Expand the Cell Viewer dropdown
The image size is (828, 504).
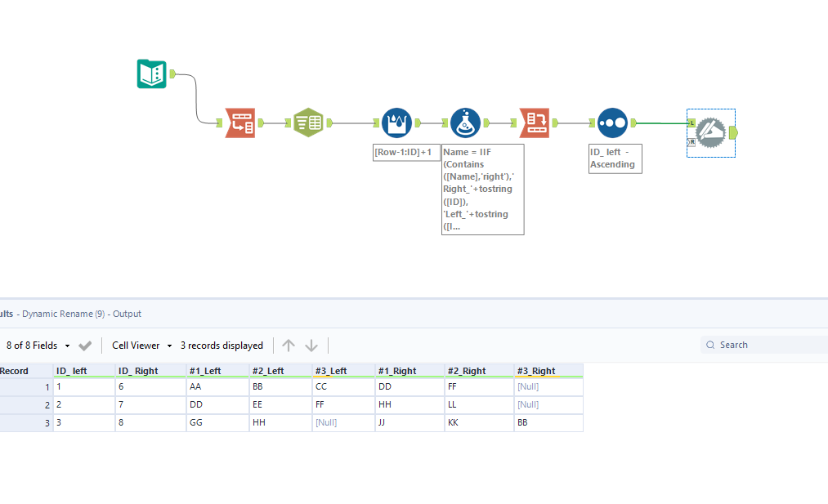(x=142, y=346)
